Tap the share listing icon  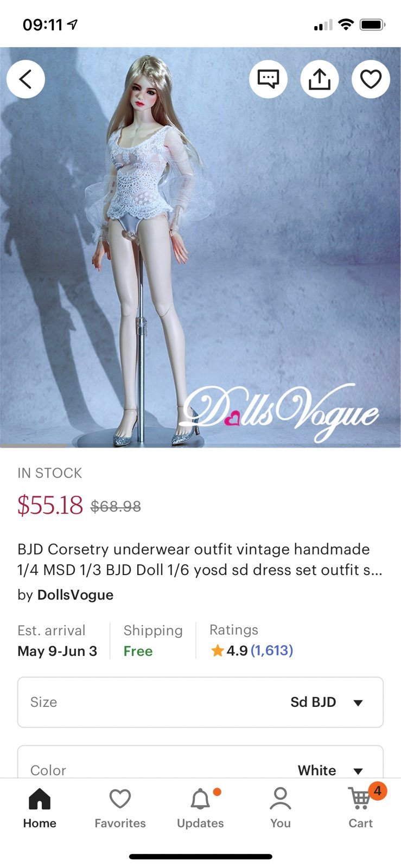(x=320, y=79)
